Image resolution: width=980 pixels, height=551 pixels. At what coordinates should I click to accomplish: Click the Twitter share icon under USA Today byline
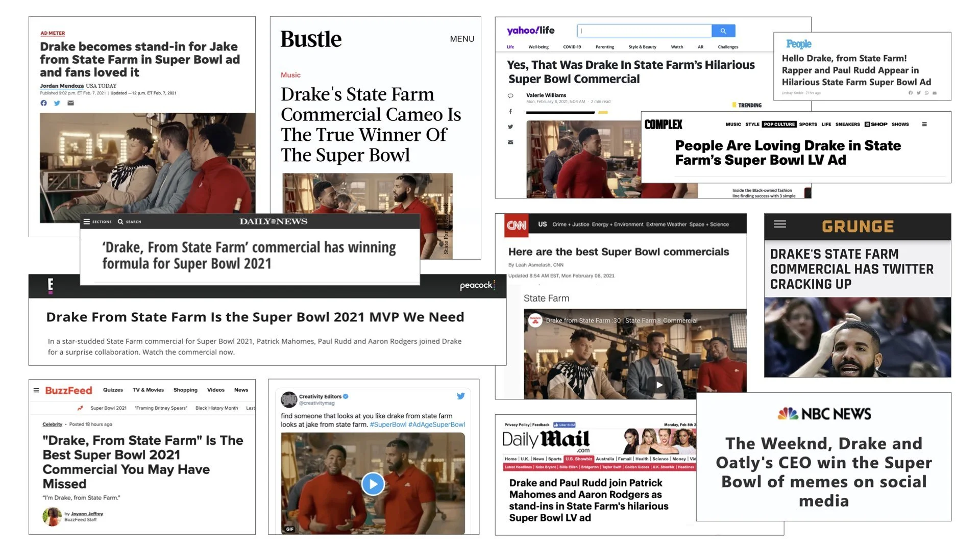click(x=57, y=103)
